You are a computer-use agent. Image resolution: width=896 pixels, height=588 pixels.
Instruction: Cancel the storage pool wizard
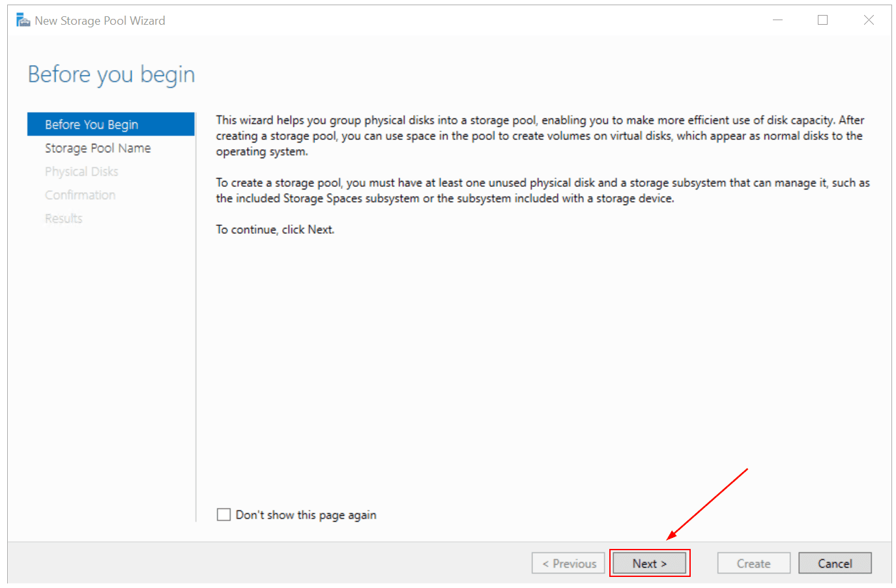(x=835, y=563)
